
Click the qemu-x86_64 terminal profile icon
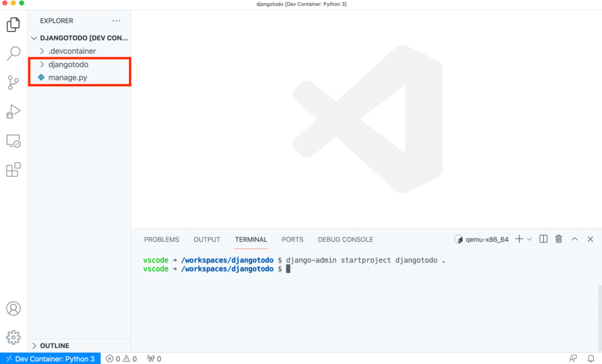(x=459, y=240)
